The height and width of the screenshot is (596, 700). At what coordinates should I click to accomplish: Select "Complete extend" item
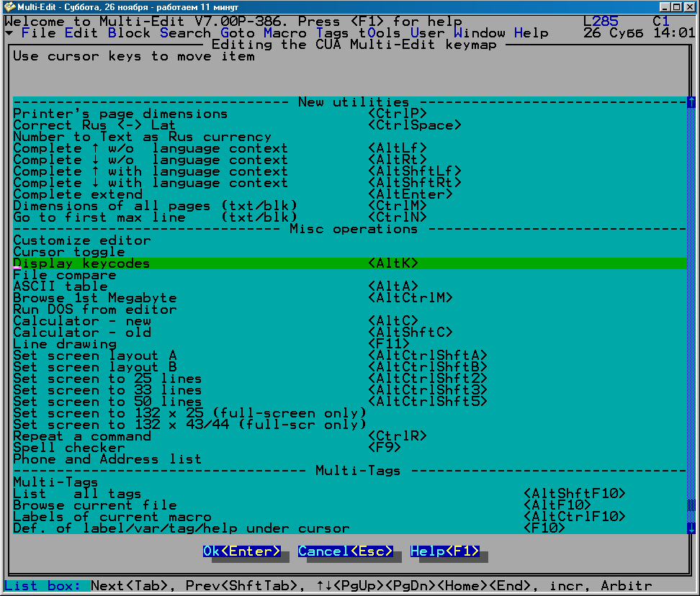tap(349, 194)
